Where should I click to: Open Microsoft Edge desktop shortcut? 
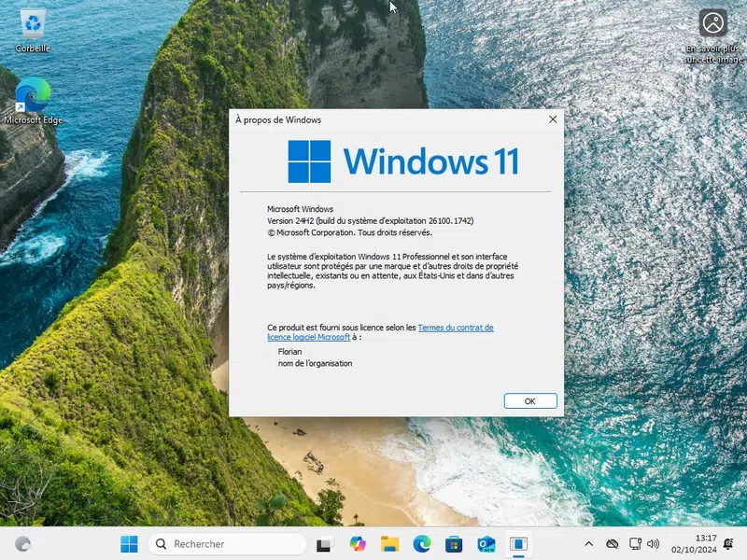33,101
